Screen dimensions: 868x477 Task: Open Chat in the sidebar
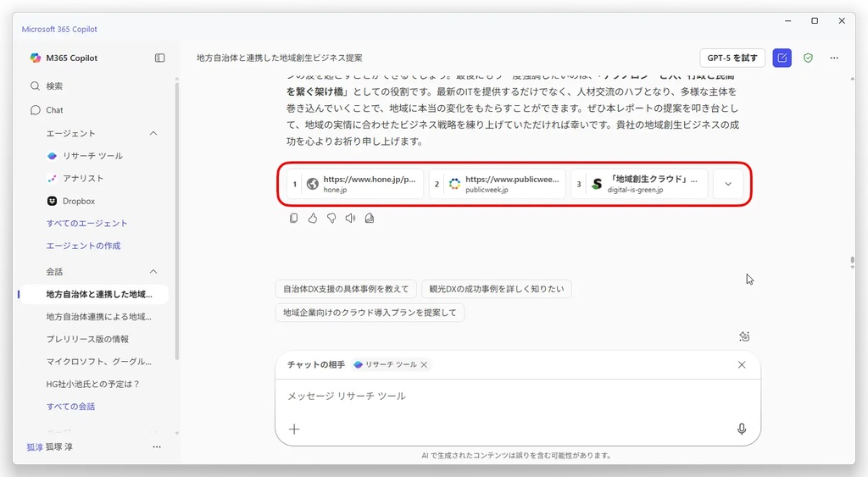47,110
